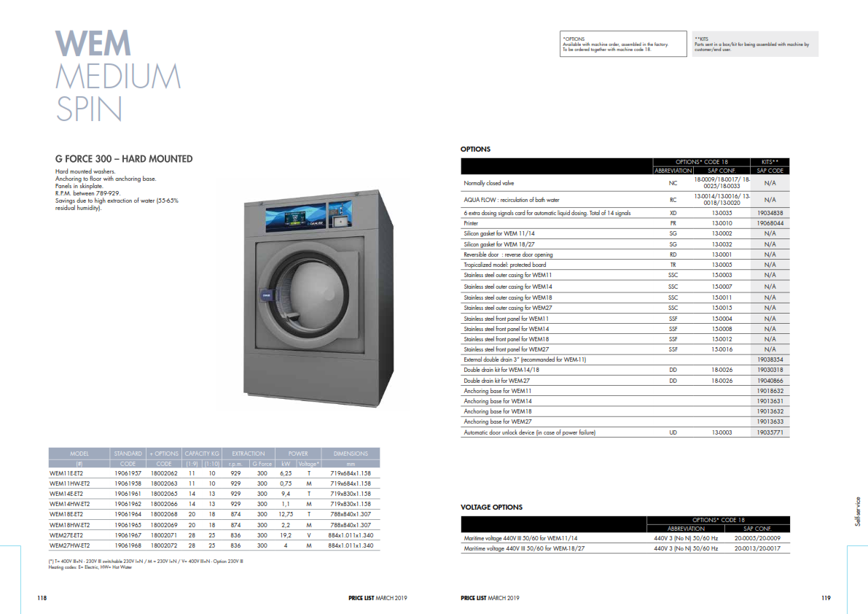
Task: Select voltage code 20-0013/20-0017
Action: tap(757, 548)
